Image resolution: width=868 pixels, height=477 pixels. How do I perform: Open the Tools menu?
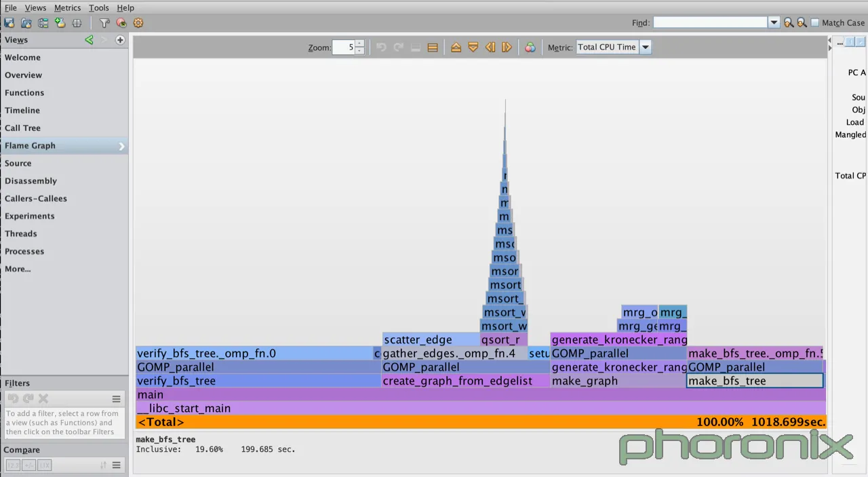(x=98, y=7)
